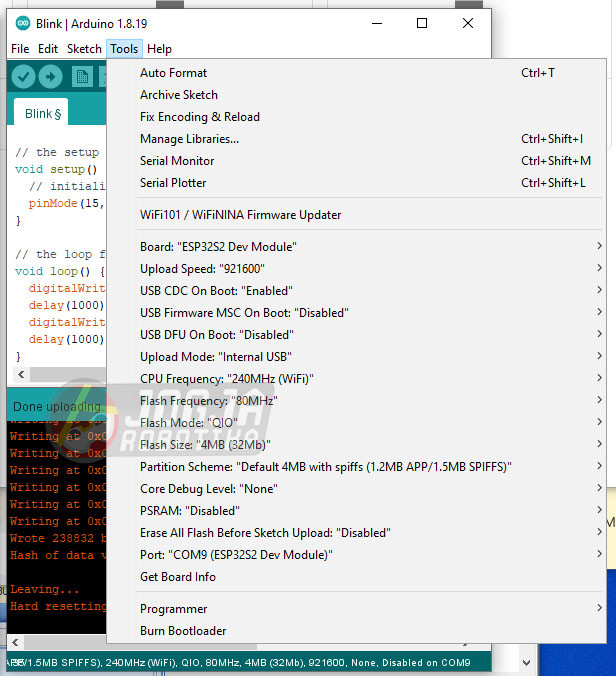The image size is (616, 676).
Task: Select Fix Encoding & Reload
Action: [356, 117]
